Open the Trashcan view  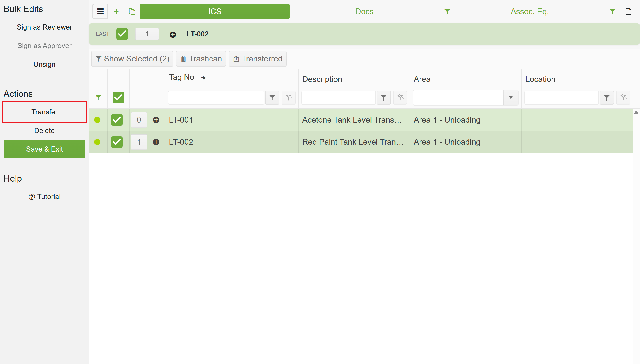coord(201,59)
